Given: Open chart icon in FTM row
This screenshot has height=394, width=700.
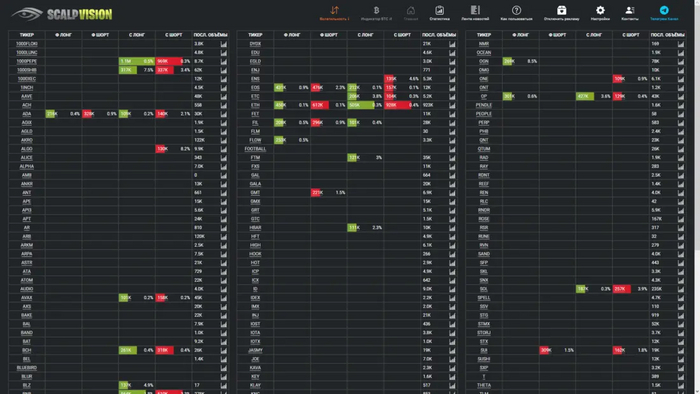Looking at the screenshot, I should 452,158.
